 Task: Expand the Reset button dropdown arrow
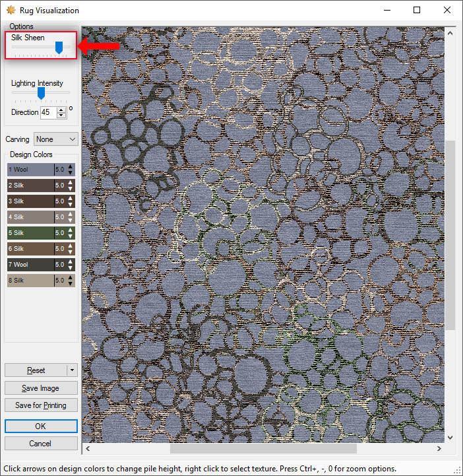[72, 370]
